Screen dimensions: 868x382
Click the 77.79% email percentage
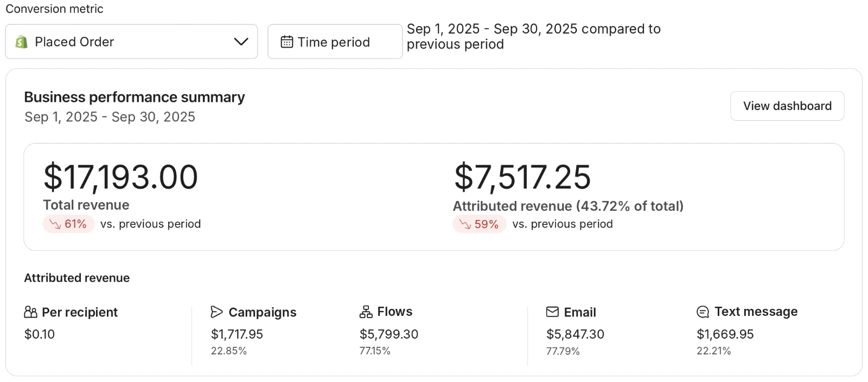(x=563, y=351)
